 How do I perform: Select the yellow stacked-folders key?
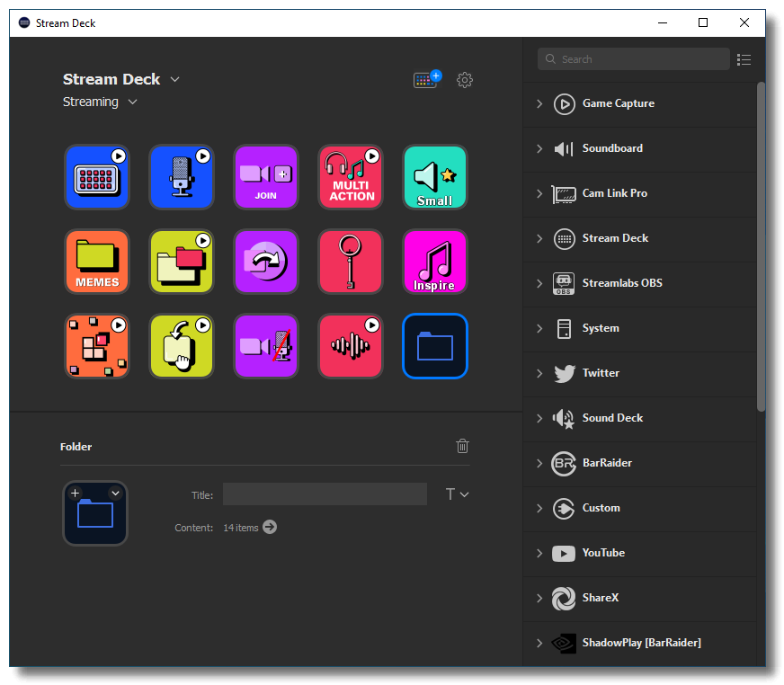tap(182, 262)
